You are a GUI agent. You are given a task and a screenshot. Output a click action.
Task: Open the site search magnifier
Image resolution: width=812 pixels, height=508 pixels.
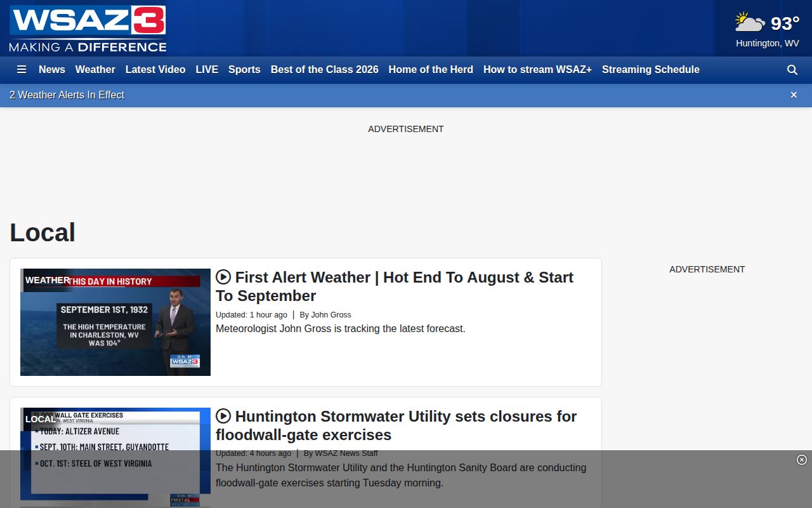(792, 70)
